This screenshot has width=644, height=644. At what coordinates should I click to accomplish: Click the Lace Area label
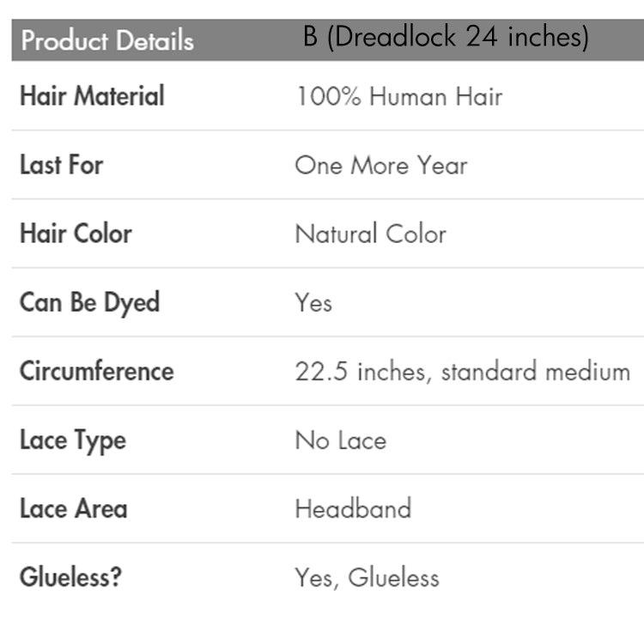click(x=73, y=508)
